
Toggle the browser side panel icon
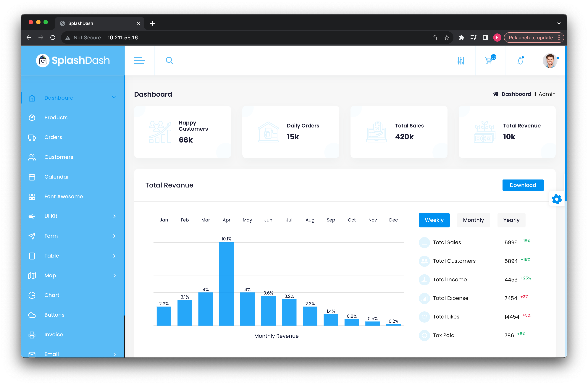click(485, 38)
